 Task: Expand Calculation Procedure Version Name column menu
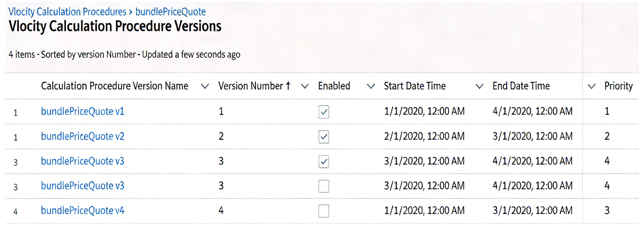click(205, 86)
